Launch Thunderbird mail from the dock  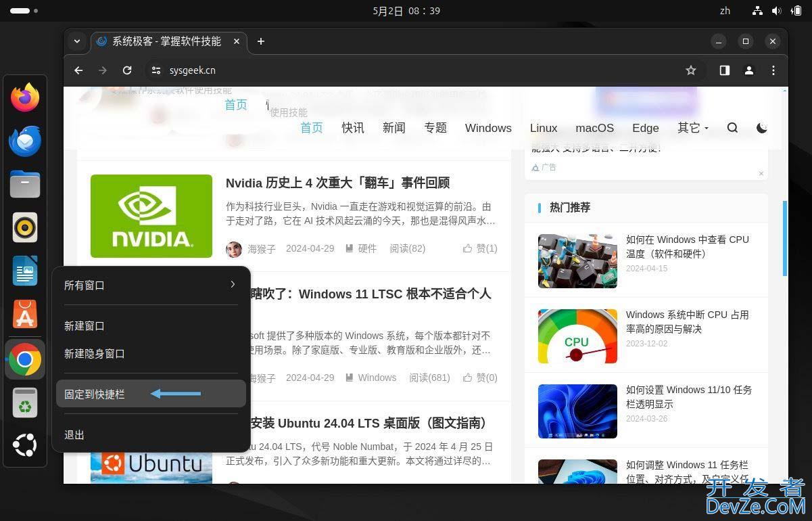pyautogui.click(x=25, y=141)
